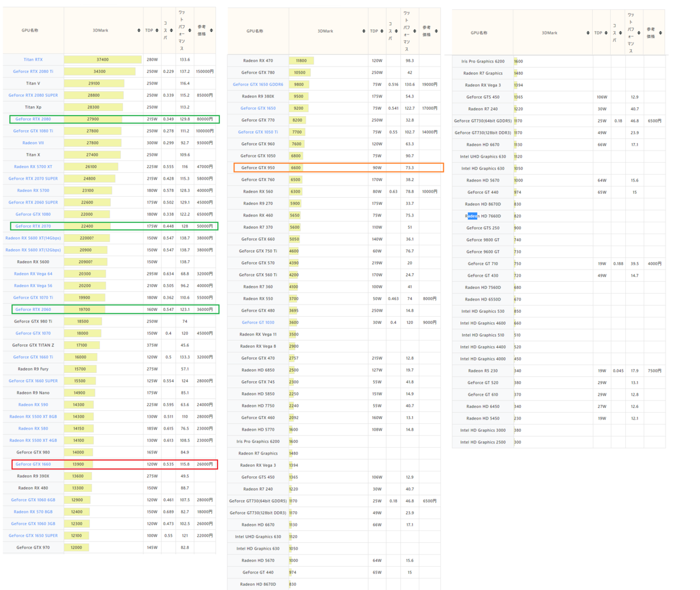
Task: Click the GeForce GTX 1660 SUPER link
Action: pos(33,381)
